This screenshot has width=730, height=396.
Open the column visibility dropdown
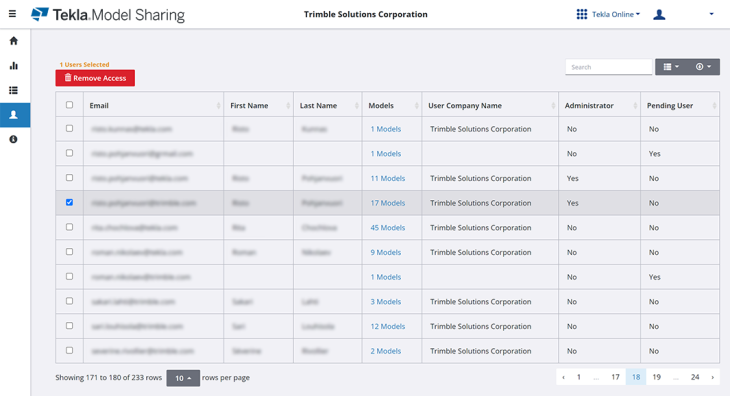point(671,67)
